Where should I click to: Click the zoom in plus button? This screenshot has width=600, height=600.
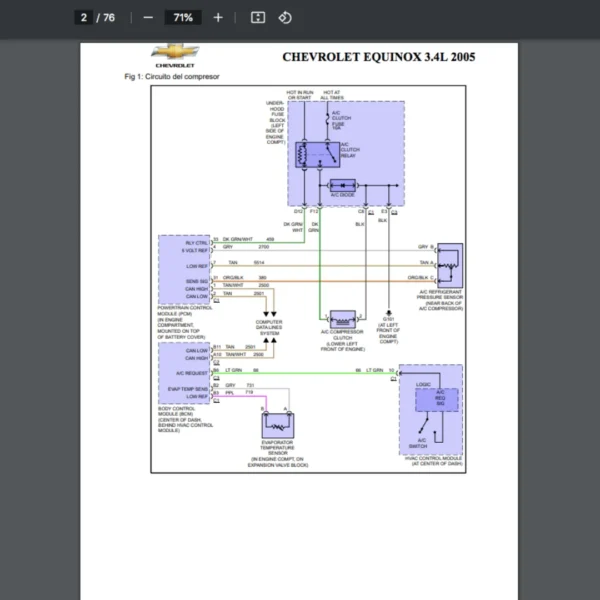pyautogui.click(x=218, y=18)
